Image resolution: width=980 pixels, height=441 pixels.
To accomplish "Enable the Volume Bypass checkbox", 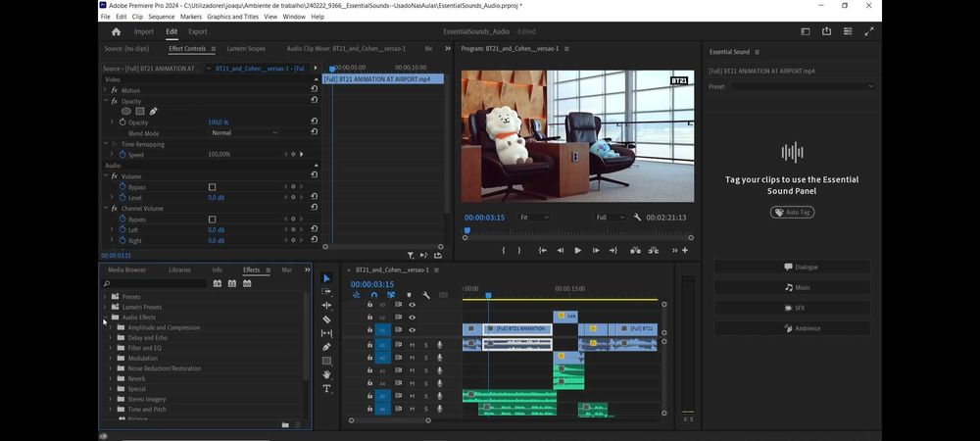I will (x=212, y=187).
